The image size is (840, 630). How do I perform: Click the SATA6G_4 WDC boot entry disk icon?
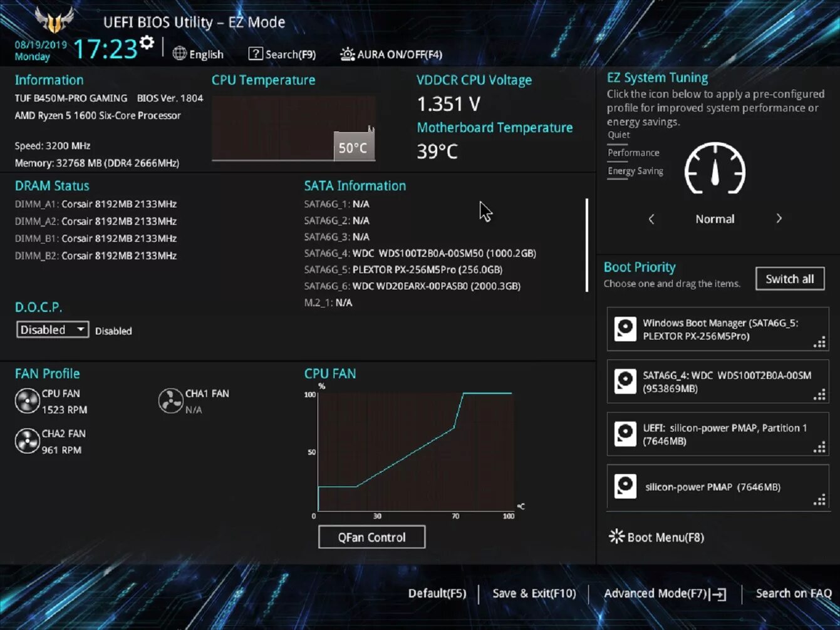625,381
